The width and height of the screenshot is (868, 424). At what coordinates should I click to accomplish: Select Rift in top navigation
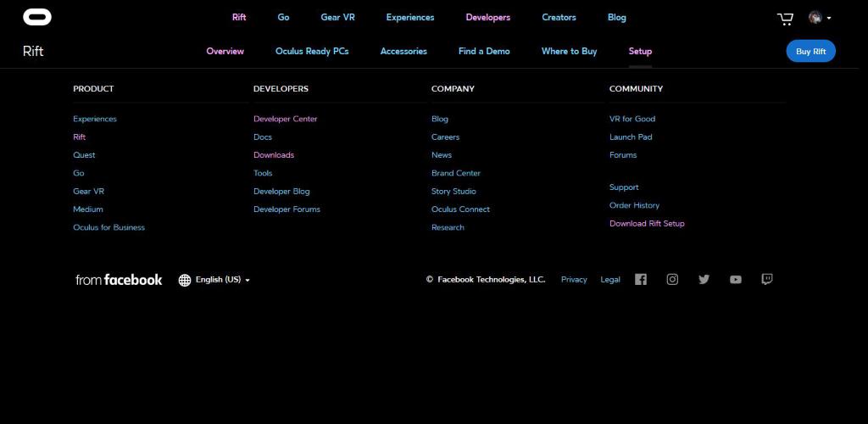tap(239, 17)
